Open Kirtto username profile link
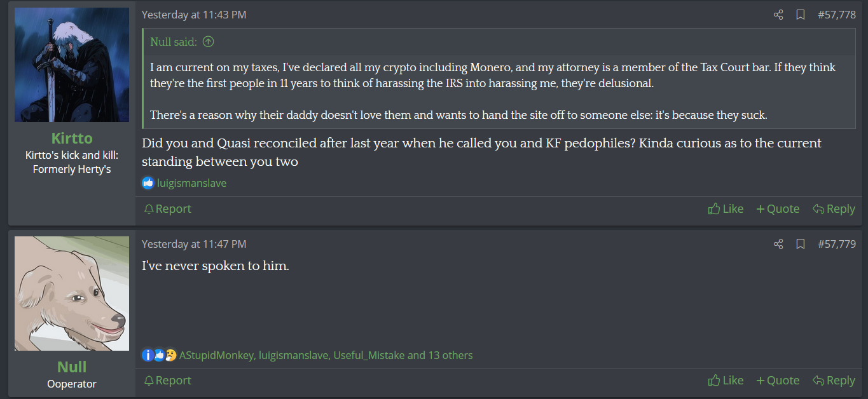 pyautogui.click(x=72, y=139)
